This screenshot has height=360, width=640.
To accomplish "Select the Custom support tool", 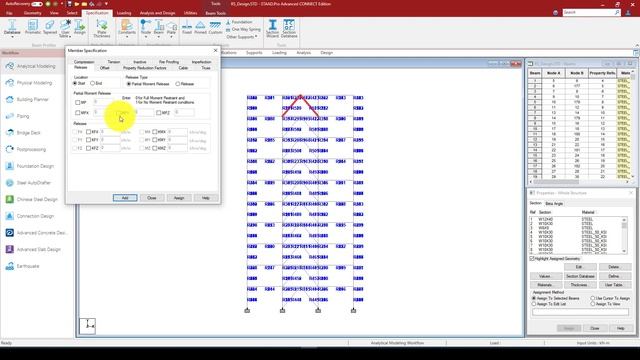I will [215, 27].
